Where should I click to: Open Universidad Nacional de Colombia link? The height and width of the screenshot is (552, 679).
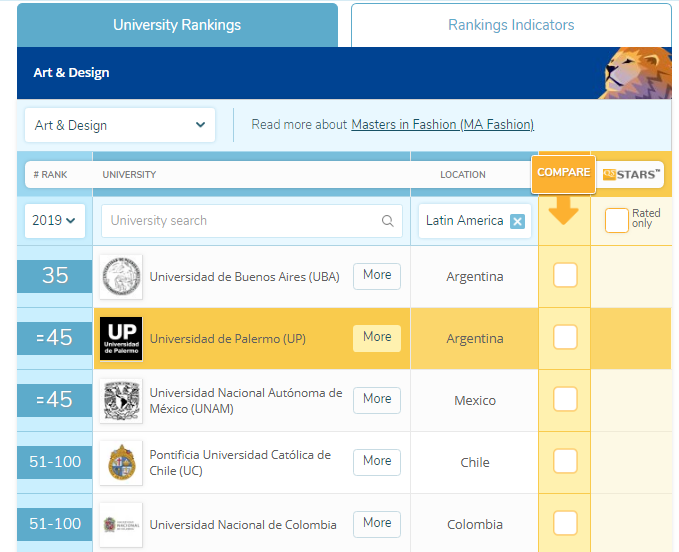(x=242, y=525)
